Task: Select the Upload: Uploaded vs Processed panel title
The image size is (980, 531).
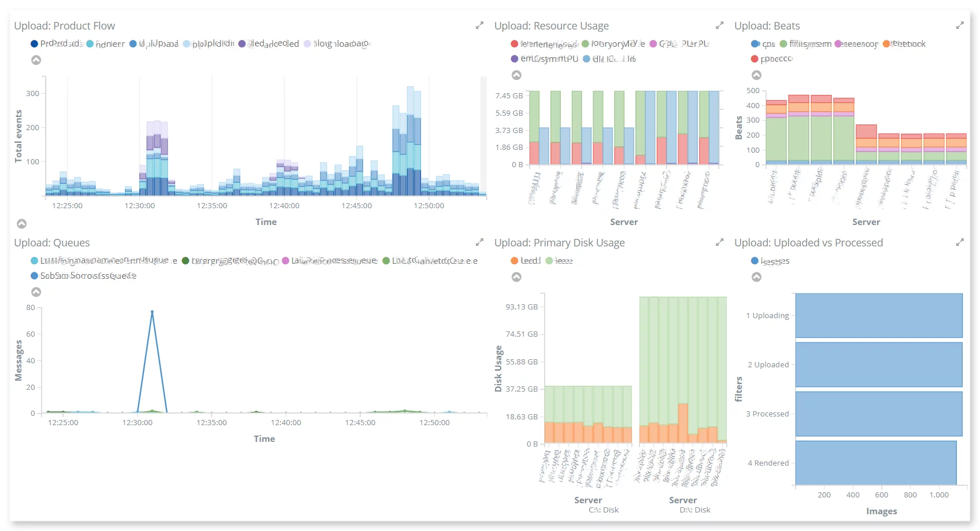Action: click(808, 243)
